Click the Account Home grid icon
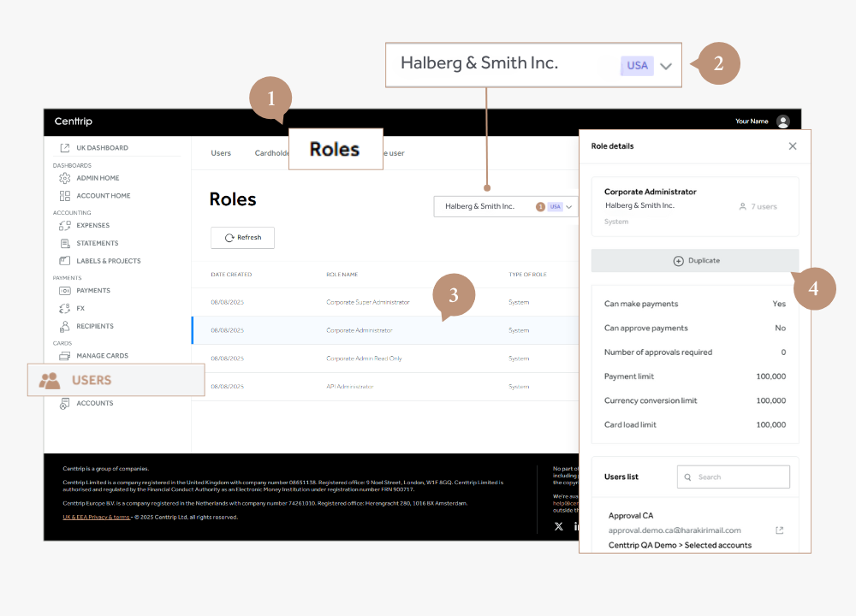The image size is (856, 616). (x=64, y=196)
